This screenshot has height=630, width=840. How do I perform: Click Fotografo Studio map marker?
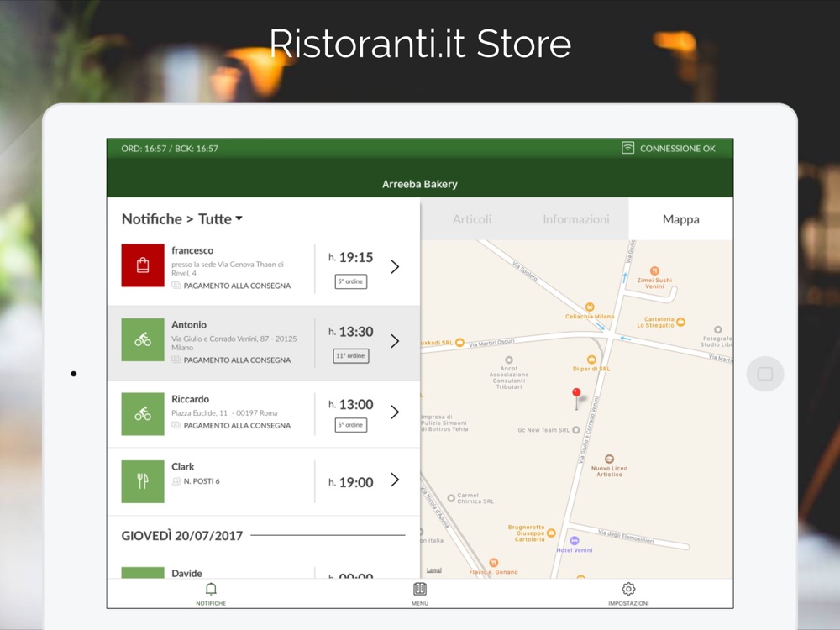tap(718, 329)
